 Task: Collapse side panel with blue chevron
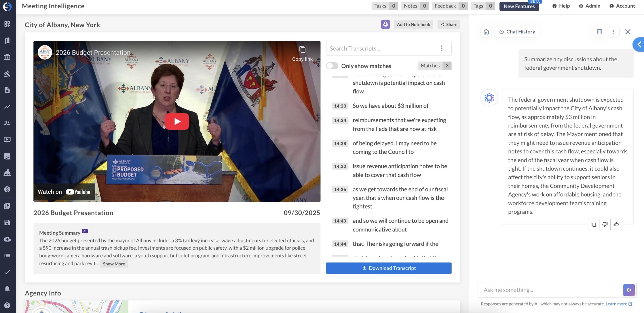[639, 44]
